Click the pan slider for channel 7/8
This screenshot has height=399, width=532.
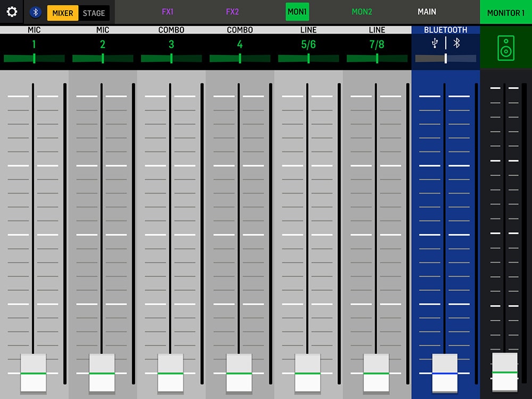377,59
